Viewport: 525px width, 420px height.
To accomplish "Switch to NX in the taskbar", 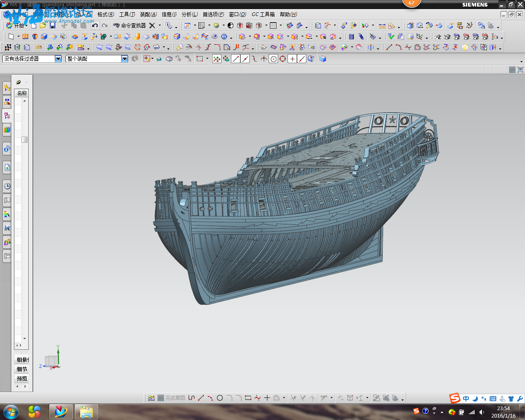I will point(61,412).
